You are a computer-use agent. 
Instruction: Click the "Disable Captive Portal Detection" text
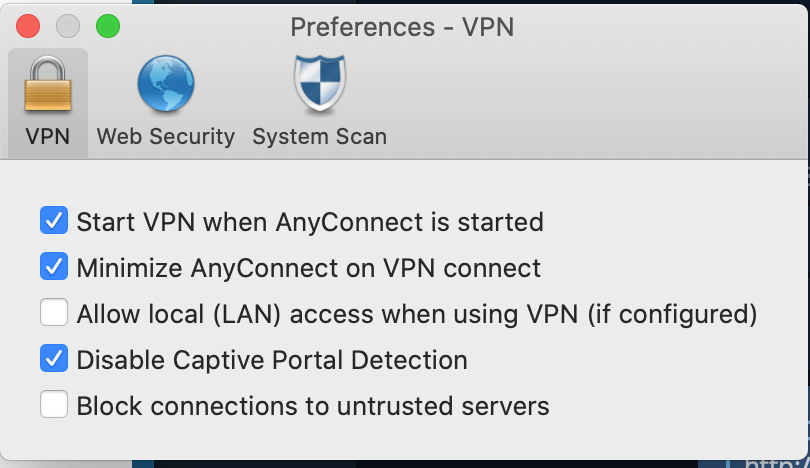tap(272, 359)
